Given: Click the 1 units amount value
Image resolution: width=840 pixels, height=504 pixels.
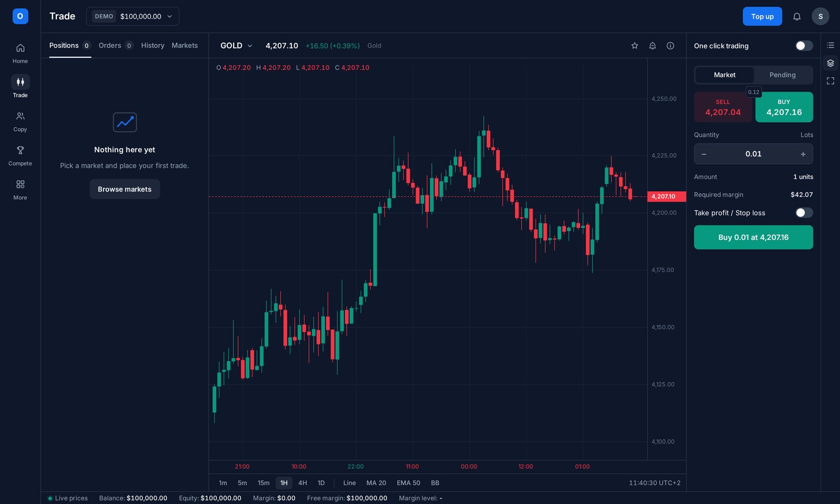Looking at the screenshot, I should point(803,177).
